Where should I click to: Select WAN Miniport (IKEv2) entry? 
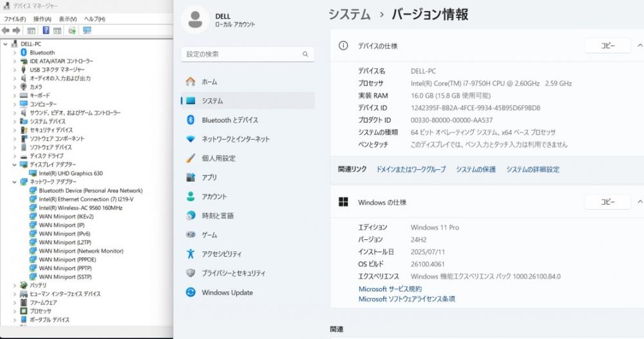click(x=66, y=216)
